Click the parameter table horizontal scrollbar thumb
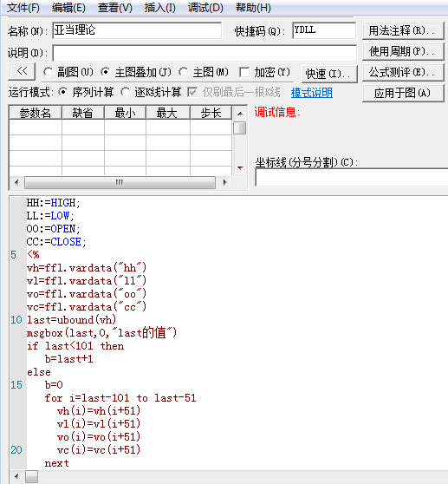The width and height of the screenshot is (448, 484). pyautogui.click(x=120, y=182)
